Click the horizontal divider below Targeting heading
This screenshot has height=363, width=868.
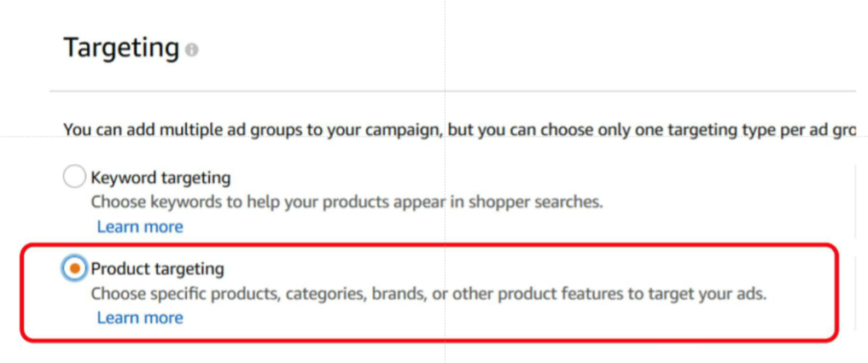[453, 91]
